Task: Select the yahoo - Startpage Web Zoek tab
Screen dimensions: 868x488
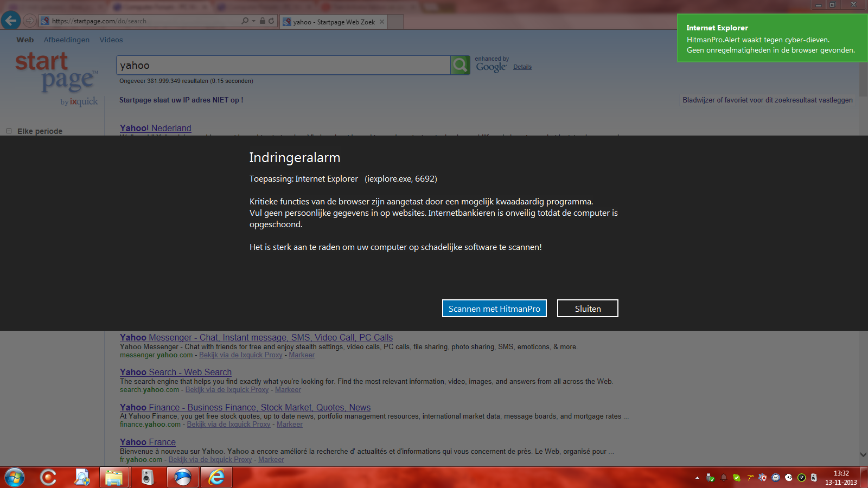Action: point(334,22)
